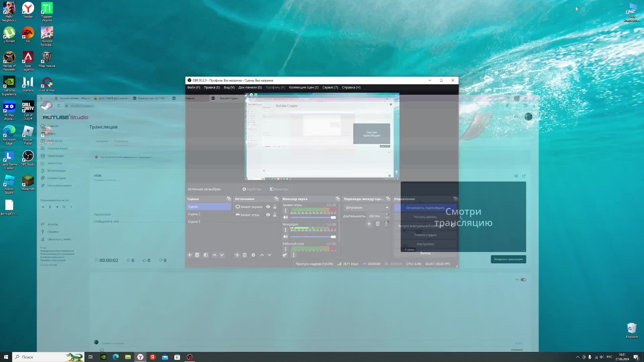Screen dimensions: 644x362
Task: Mute Захват игры audio speaker icon
Action: coord(285,217)
